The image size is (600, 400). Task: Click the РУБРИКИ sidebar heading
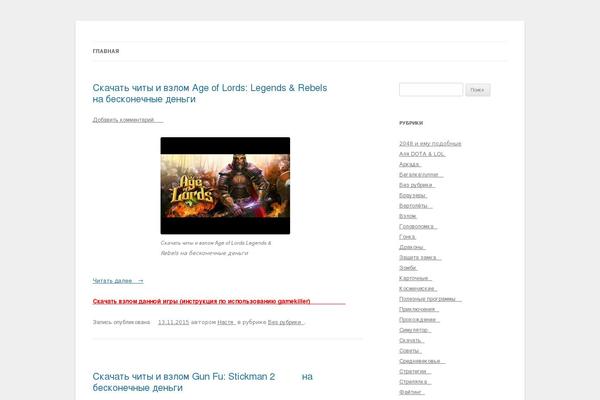point(411,123)
